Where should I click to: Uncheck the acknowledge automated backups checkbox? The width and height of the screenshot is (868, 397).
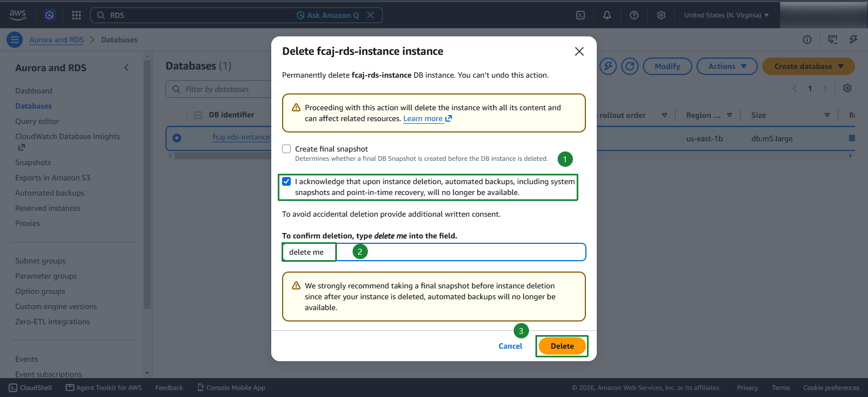286,181
